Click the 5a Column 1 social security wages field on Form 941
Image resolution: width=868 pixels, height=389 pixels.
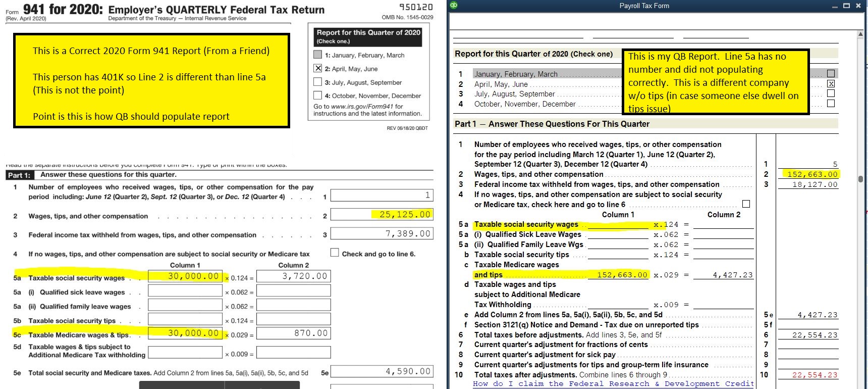click(x=185, y=276)
